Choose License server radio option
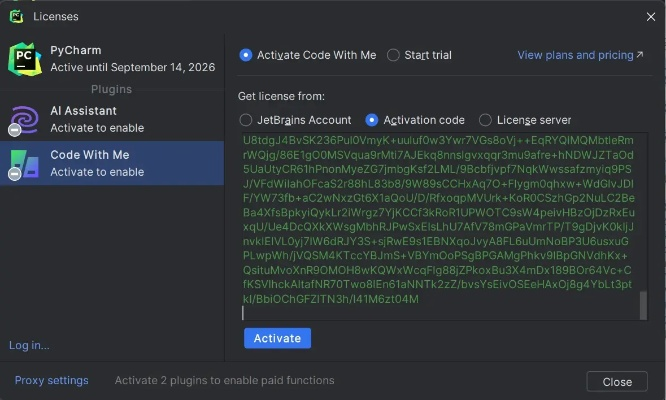 [486, 120]
